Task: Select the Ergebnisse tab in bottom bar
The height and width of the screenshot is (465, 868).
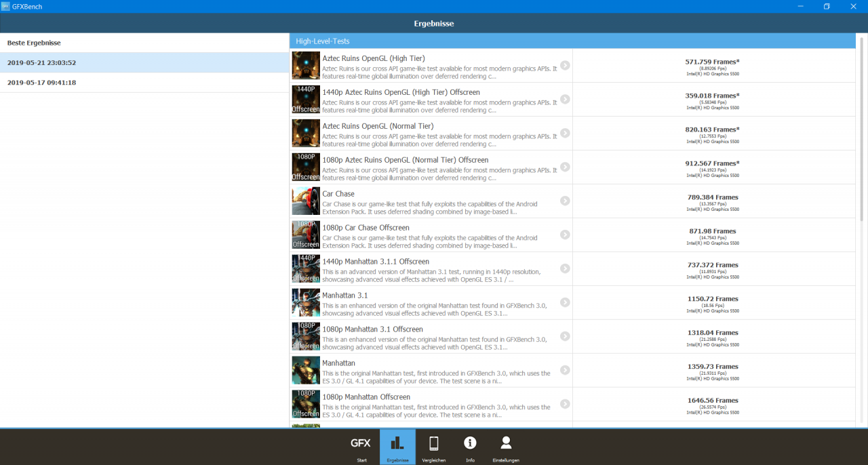Action: 397,447
